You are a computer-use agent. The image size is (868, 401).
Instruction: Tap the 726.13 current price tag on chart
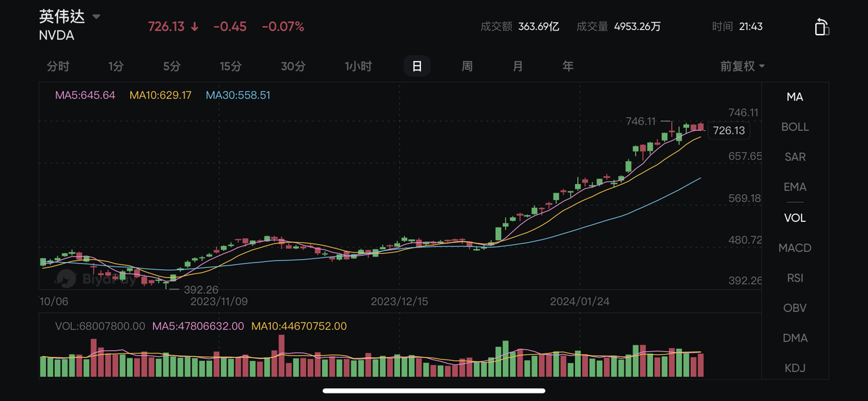click(729, 130)
